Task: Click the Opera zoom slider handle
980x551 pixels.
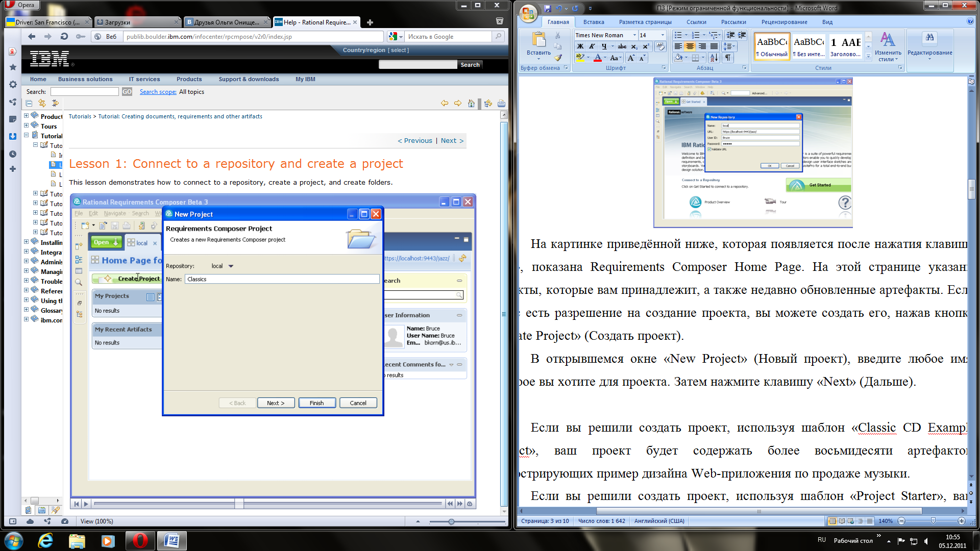Action: 451,521
